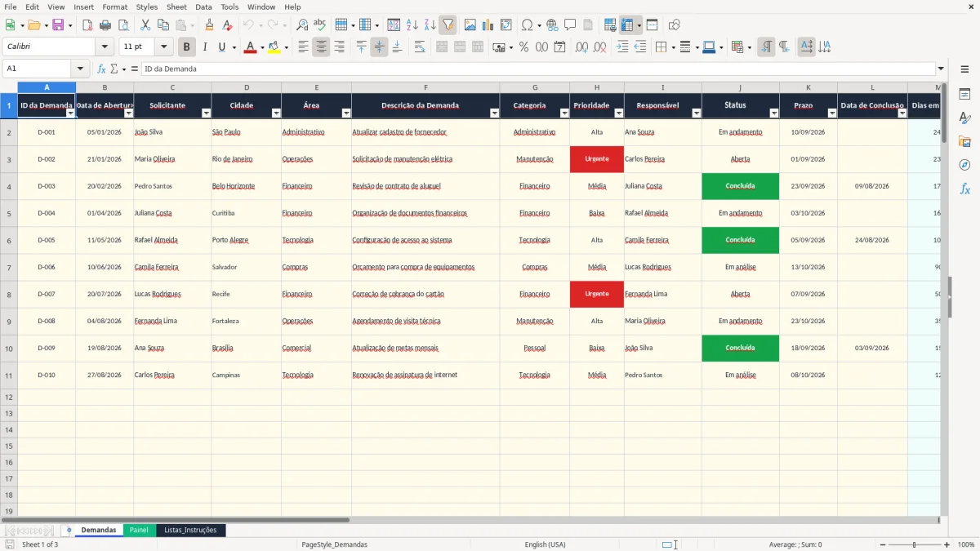The width and height of the screenshot is (980, 551).
Task: Click the Insert Image icon
Action: [470, 25]
